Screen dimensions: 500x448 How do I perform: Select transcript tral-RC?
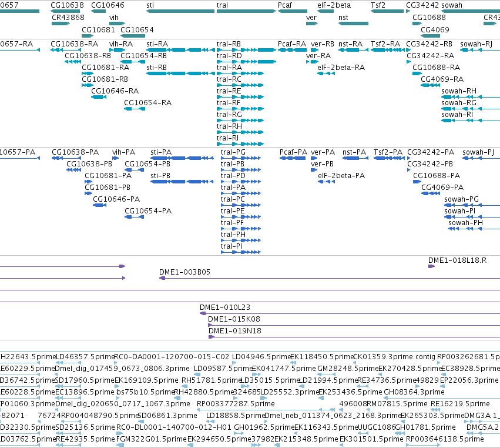(x=240, y=85)
